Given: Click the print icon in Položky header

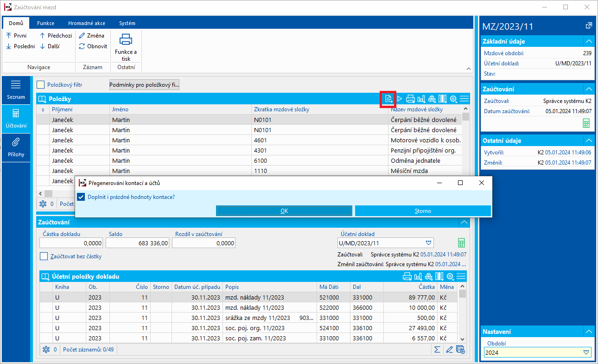Looking at the screenshot, I should point(410,99).
